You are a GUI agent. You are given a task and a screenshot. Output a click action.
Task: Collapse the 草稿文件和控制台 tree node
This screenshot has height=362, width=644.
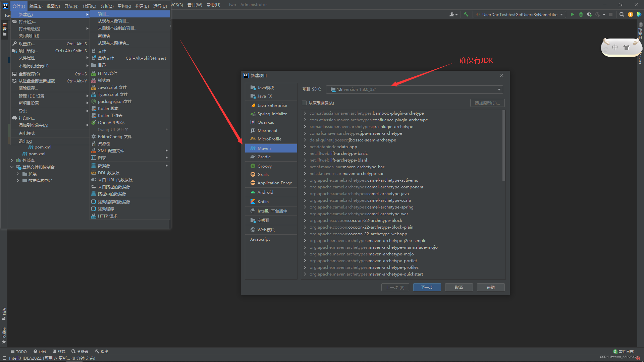(x=12, y=167)
